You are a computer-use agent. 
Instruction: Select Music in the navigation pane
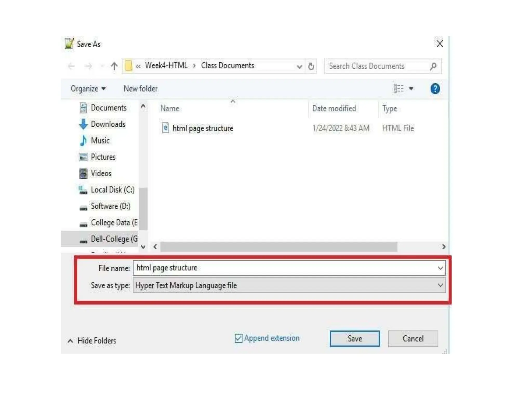100,141
